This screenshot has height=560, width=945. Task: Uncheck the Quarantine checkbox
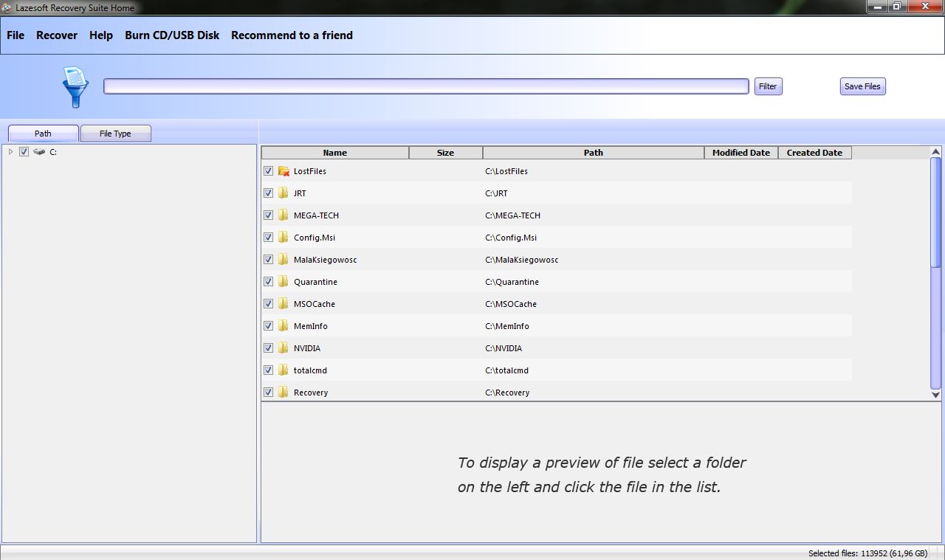pyautogui.click(x=269, y=282)
